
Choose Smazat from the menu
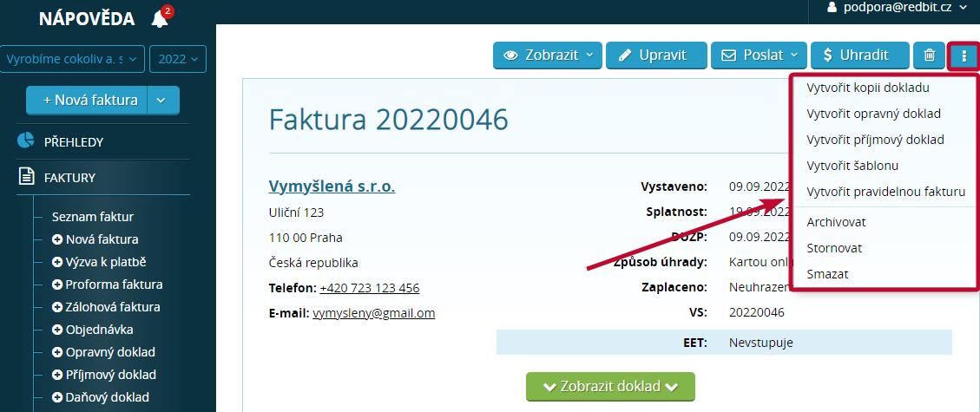[x=827, y=274]
